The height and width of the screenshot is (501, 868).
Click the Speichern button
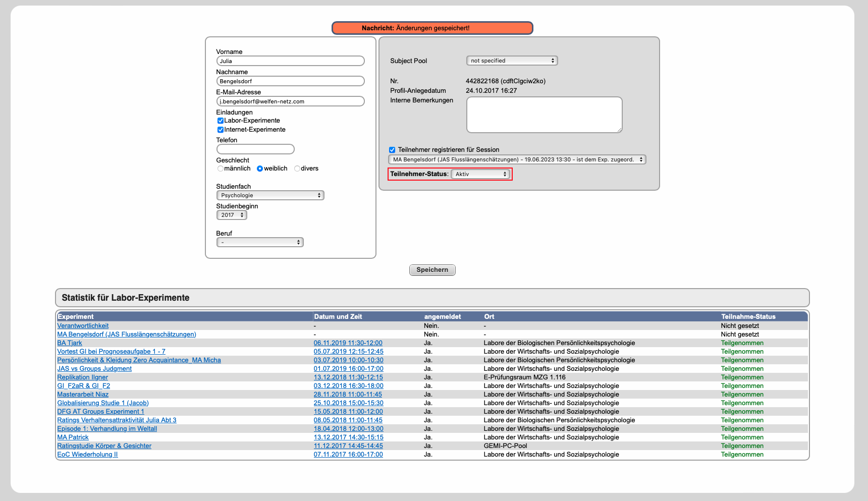point(432,270)
